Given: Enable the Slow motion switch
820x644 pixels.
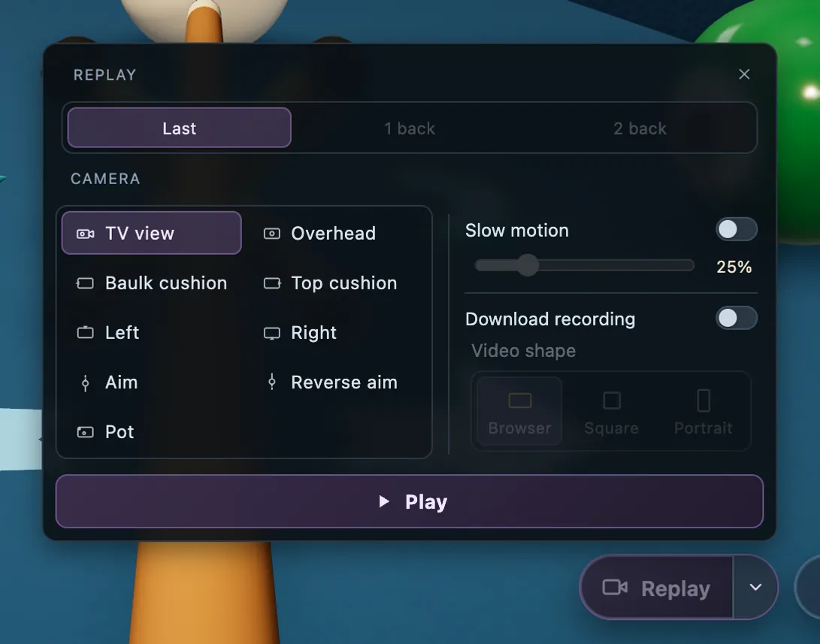Looking at the screenshot, I should (737, 229).
